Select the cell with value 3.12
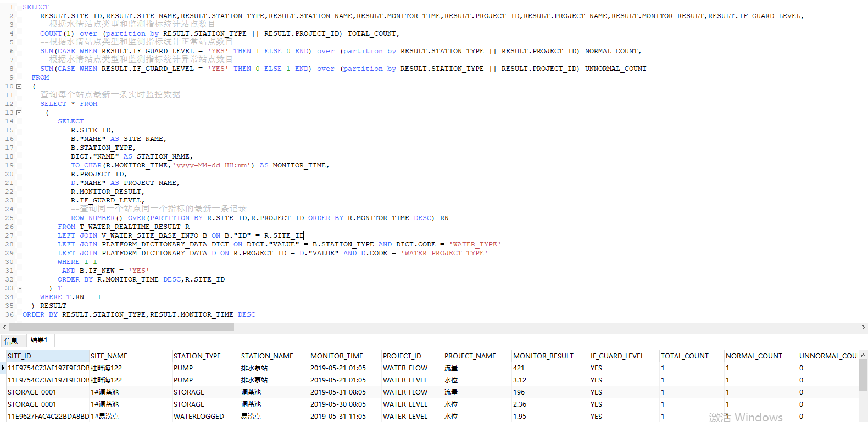The height and width of the screenshot is (422, 868). pos(550,380)
